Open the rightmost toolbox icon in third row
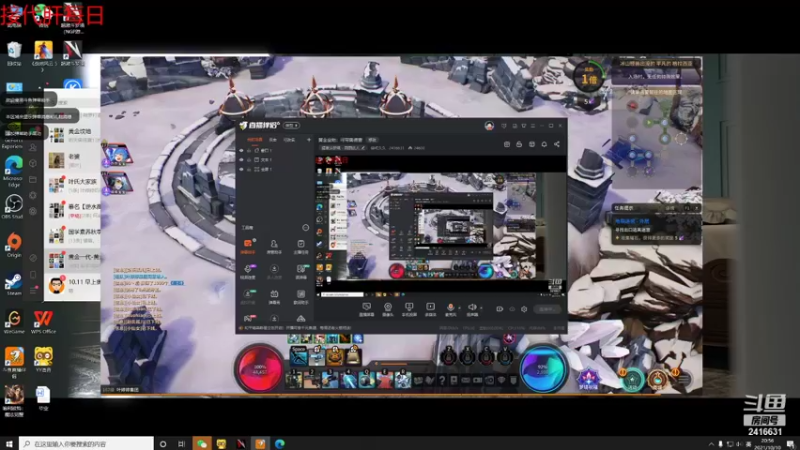The image size is (800, 450). 301,296
